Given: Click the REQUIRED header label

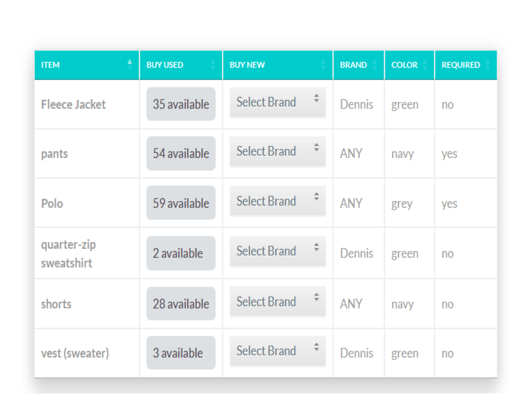Looking at the screenshot, I should click(460, 65).
